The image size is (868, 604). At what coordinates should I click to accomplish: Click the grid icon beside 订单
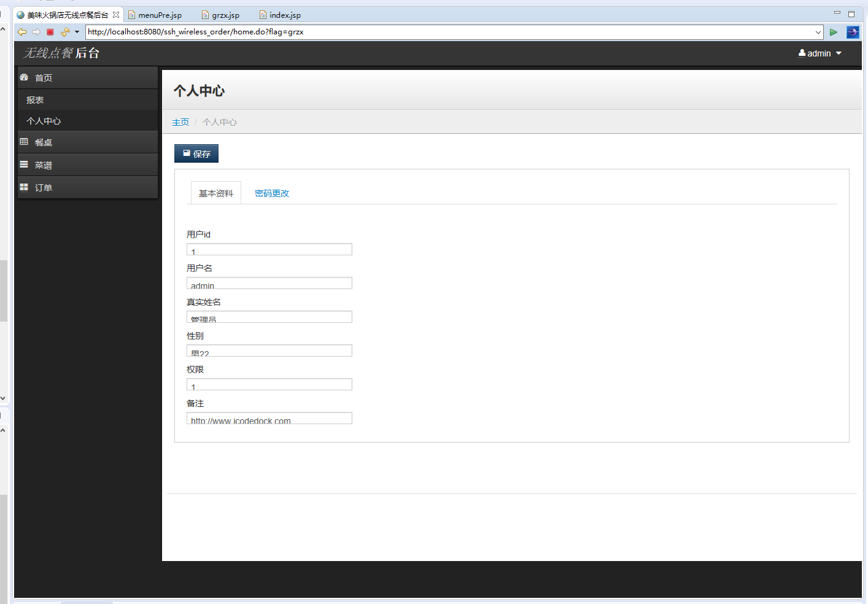[x=24, y=187]
